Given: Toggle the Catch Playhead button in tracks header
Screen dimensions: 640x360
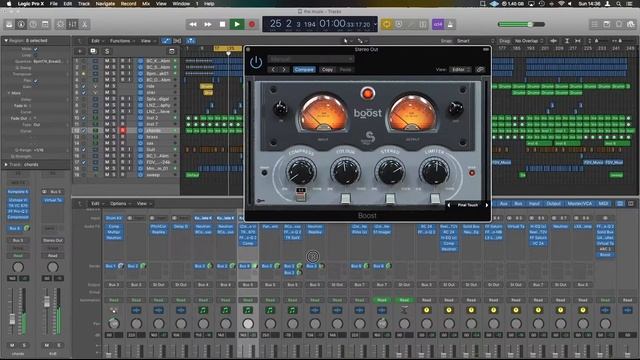Looking at the screenshot, I should click(x=191, y=41).
